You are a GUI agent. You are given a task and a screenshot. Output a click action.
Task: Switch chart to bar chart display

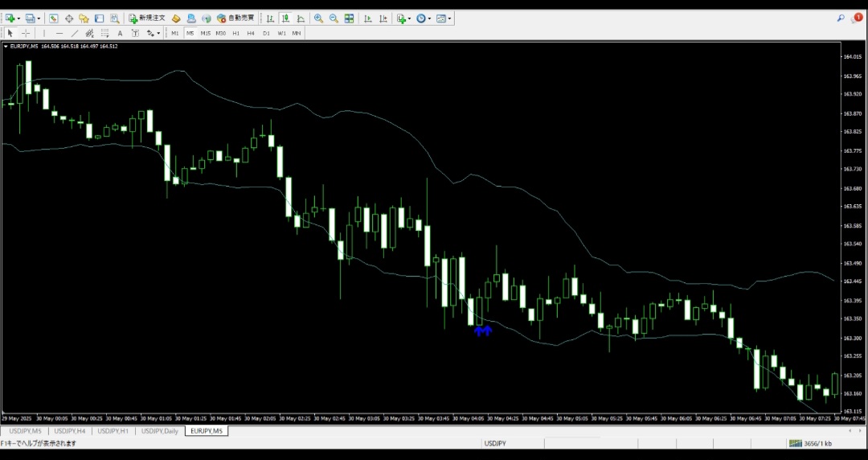coord(270,18)
